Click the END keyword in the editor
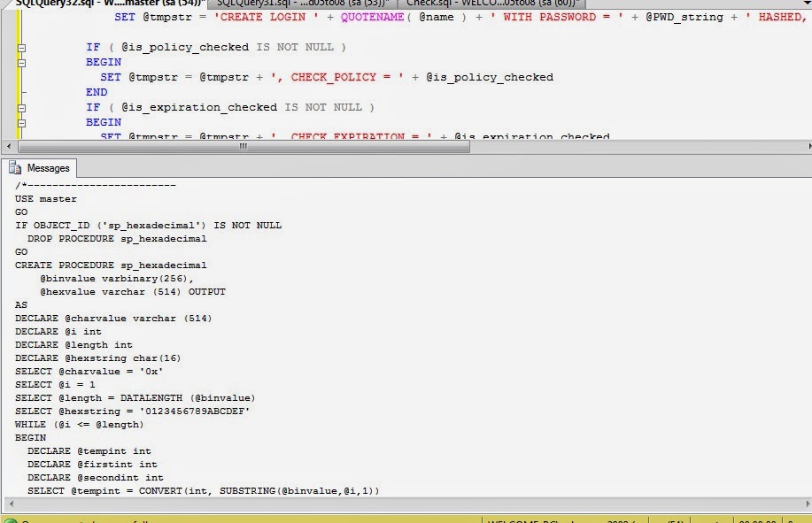The height and width of the screenshot is (523, 812). (97, 93)
